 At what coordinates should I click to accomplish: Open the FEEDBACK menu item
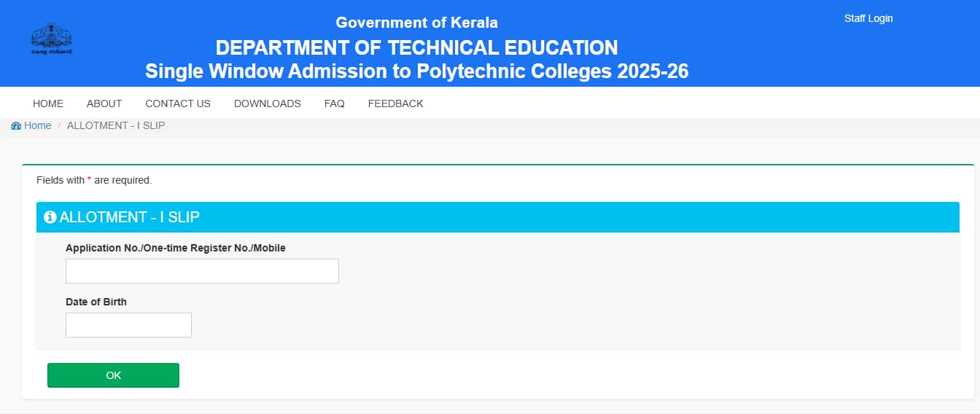tap(395, 103)
